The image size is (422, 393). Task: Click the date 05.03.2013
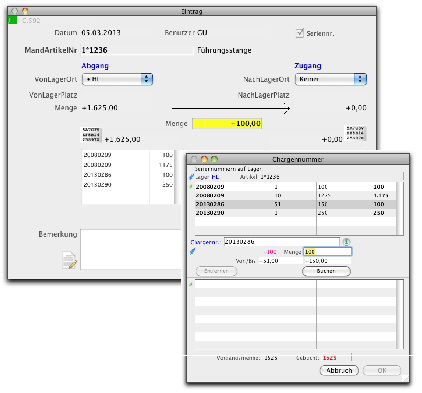point(101,33)
